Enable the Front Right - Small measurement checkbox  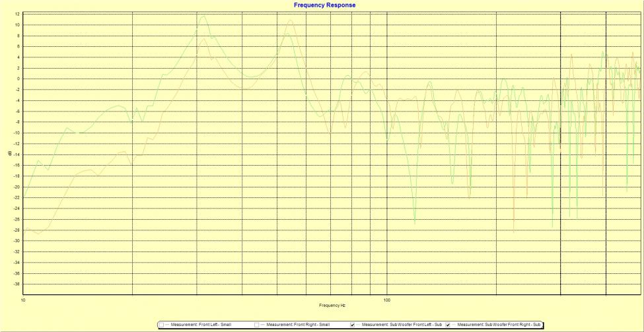(256, 325)
